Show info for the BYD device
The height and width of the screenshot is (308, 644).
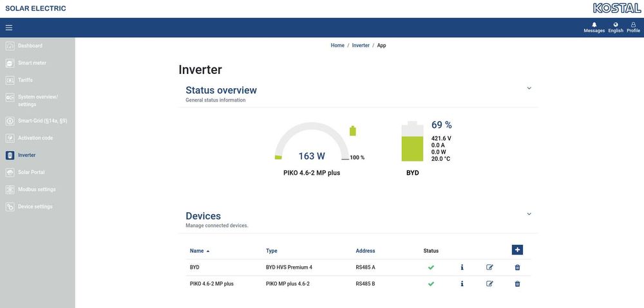pyautogui.click(x=462, y=267)
